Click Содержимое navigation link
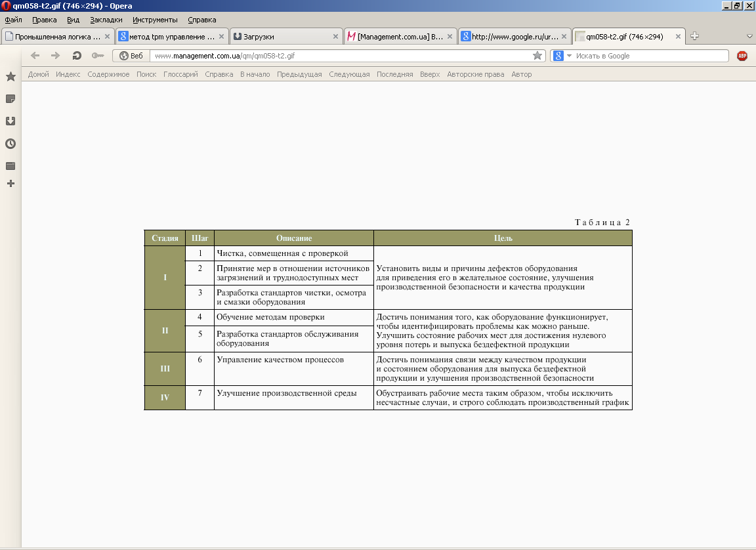This screenshot has width=756, height=550. click(x=108, y=74)
